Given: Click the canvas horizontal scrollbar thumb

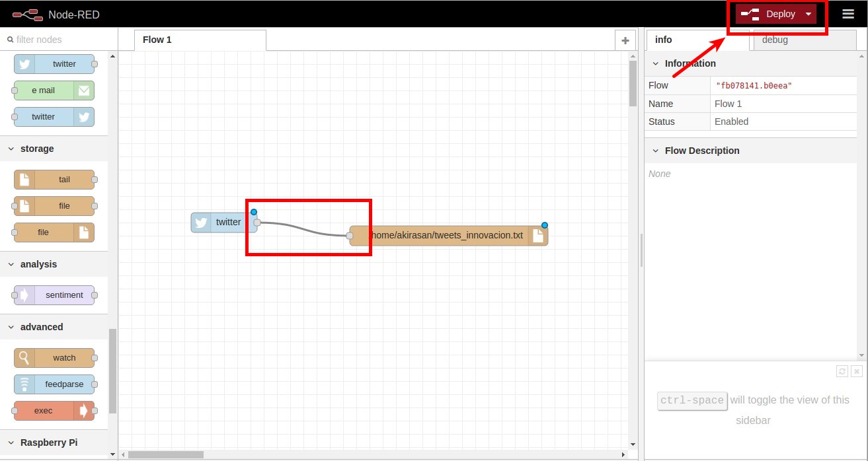Looking at the screenshot, I should coord(166,454).
